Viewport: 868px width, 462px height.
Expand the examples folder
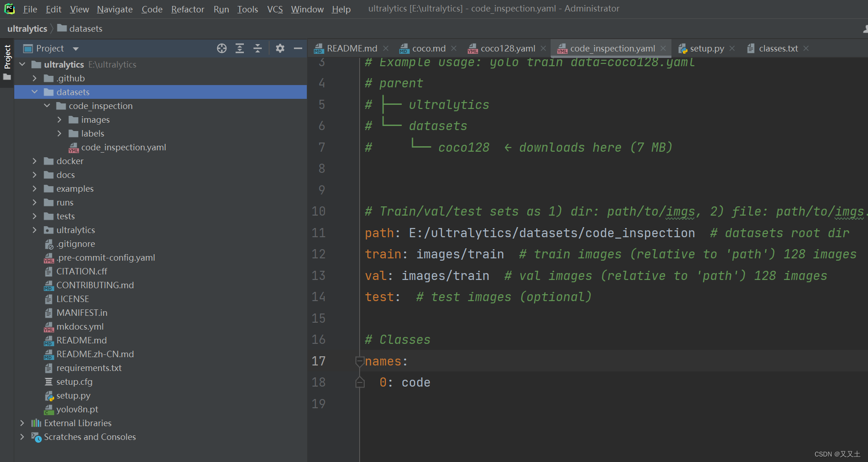[x=34, y=188]
